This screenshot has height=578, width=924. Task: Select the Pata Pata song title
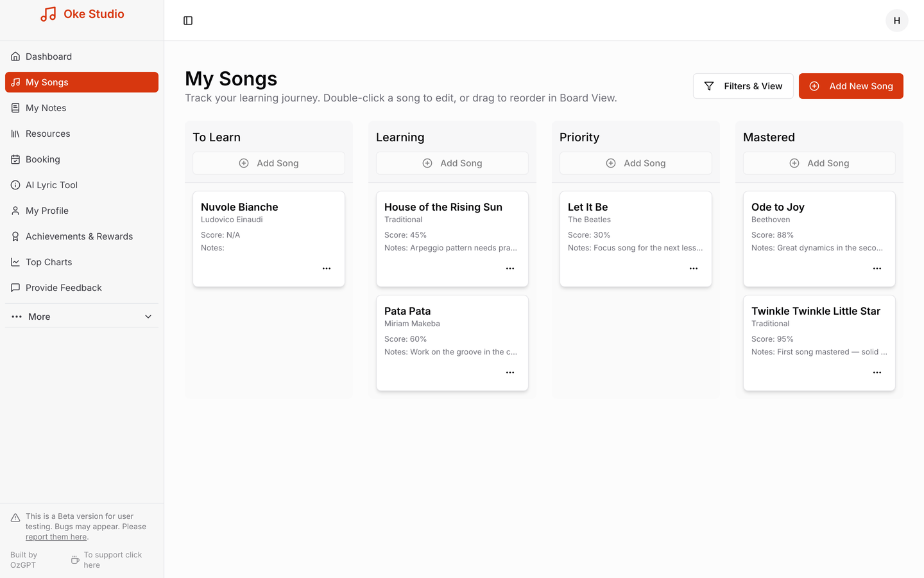(407, 311)
